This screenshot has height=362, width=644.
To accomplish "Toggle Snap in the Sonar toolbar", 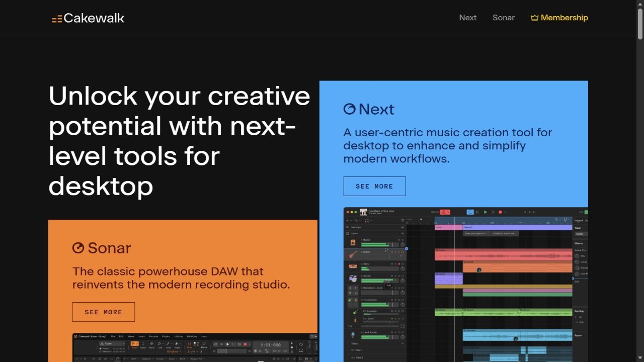I will point(190,345).
